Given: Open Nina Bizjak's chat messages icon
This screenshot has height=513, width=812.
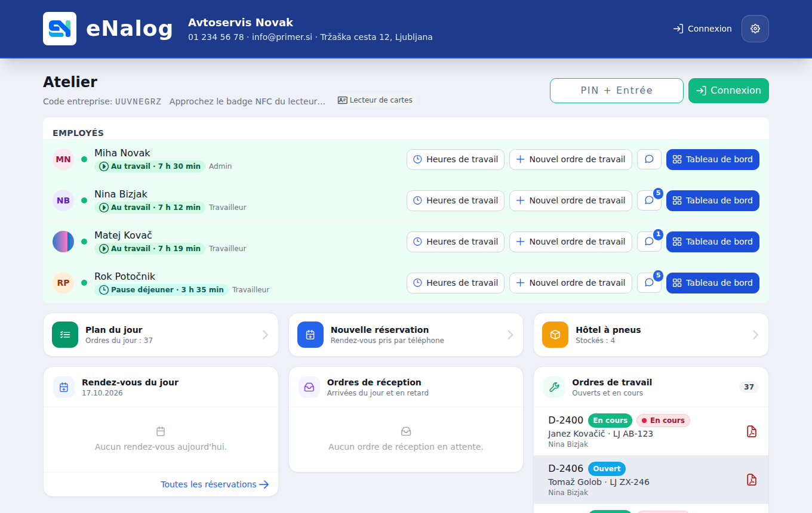Looking at the screenshot, I should coord(650,200).
